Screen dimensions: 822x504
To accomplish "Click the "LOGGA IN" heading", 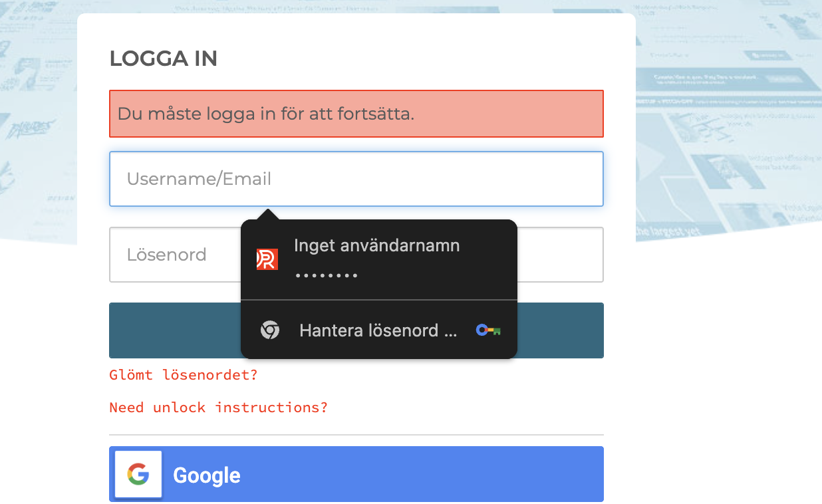I will tap(164, 59).
